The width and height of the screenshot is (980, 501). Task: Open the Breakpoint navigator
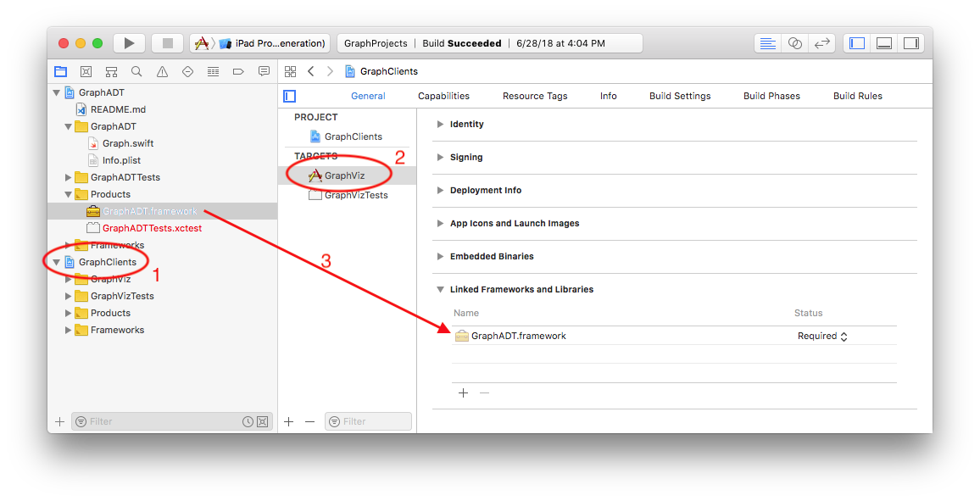(x=238, y=72)
